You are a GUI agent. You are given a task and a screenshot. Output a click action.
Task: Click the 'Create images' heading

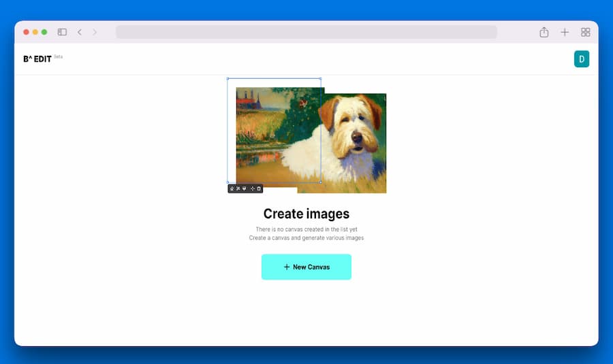pyautogui.click(x=306, y=214)
